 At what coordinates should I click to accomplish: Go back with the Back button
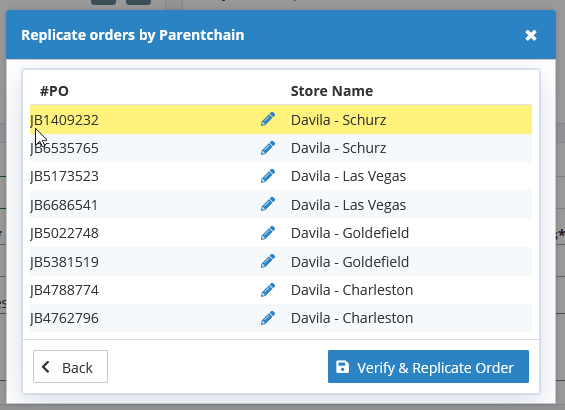70,366
